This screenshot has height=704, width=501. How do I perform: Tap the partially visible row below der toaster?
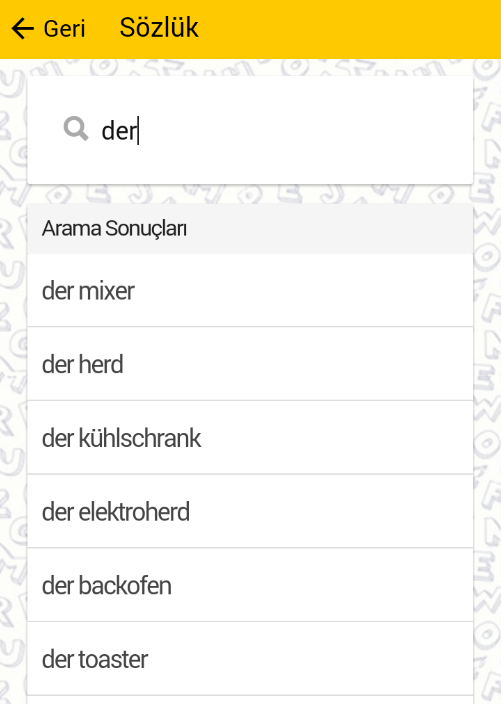[x=250, y=700]
